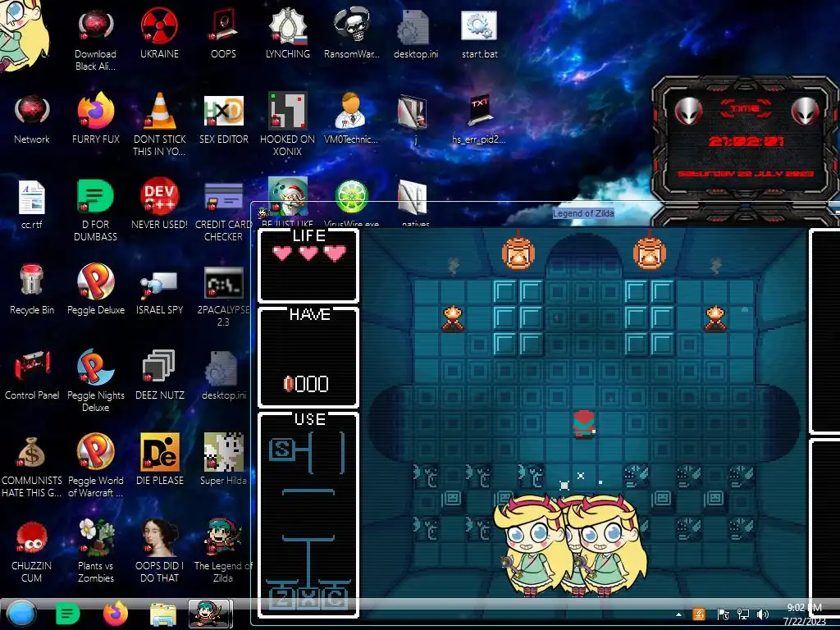Screen dimensions: 840x630
Task: Launch Firefox from the taskbar
Action: (115, 614)
